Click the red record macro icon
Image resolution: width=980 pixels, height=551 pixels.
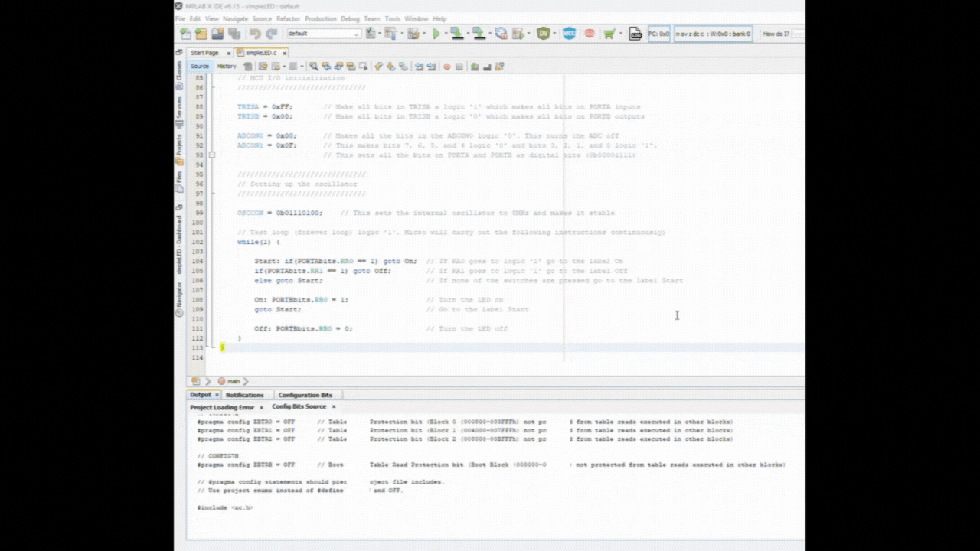coord(447,67)
